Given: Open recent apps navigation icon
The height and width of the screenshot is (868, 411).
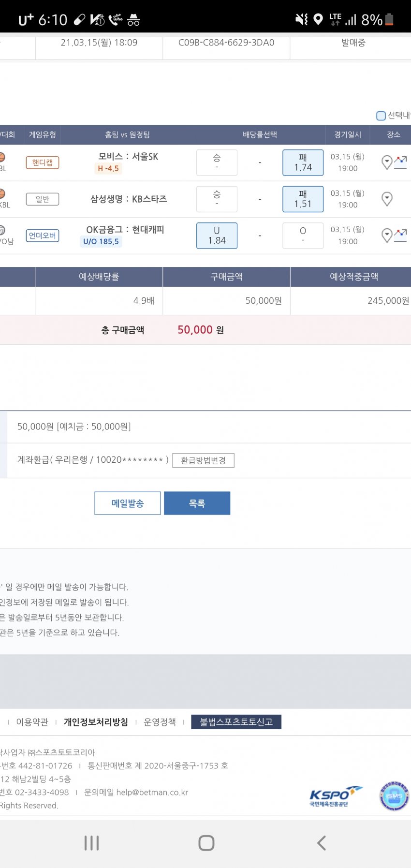Looking at the screenshot, I should [91, 843].
